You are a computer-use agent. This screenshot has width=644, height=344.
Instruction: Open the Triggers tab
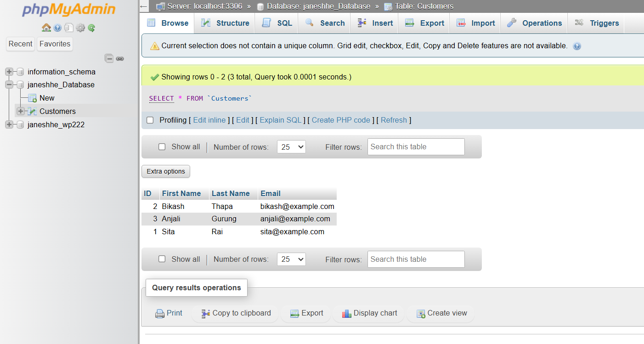click(596, 23)
